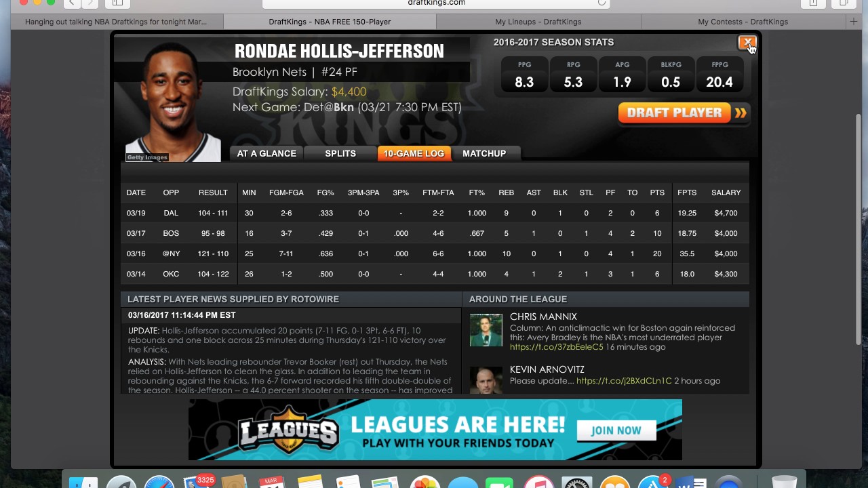Click Chris Mannix profile thumbnail

[486, 330]
